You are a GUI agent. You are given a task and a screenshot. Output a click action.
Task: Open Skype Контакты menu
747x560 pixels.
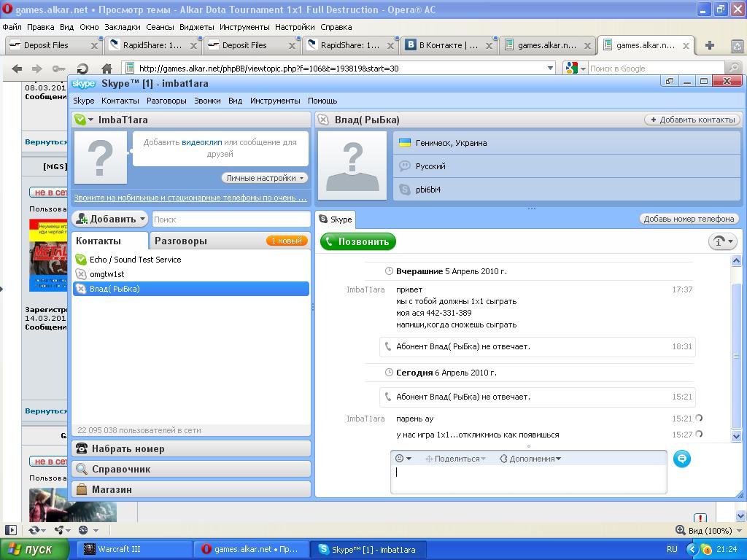click(x=120, y=101)
